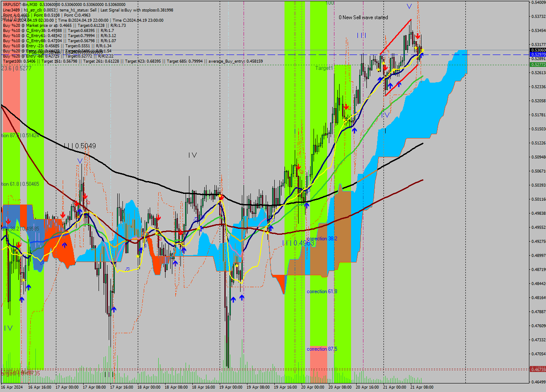Click the 0.49275 price axis label

click(538, 241)
